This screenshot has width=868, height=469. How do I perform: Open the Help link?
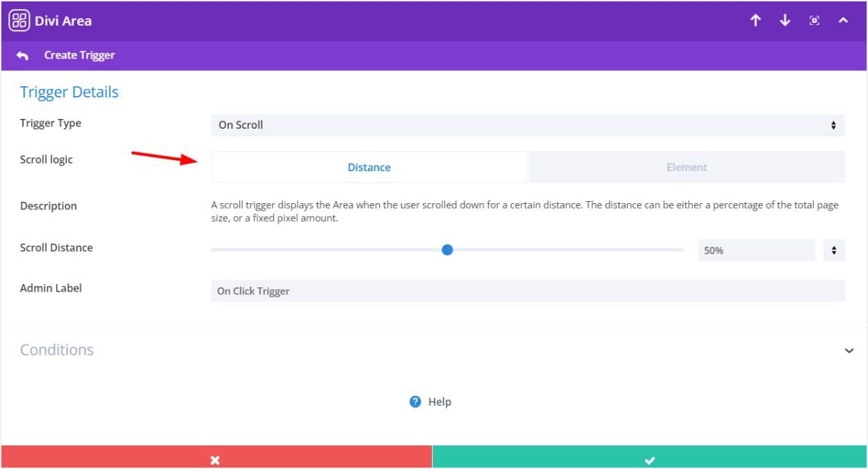click(x=431, y=402)
